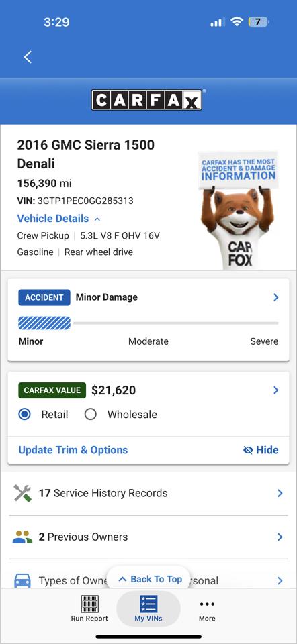The height and width of the screenshot is (644, 297).
Task: Collapse the Vehicle Details section
Action: click(x=59, y=219)
